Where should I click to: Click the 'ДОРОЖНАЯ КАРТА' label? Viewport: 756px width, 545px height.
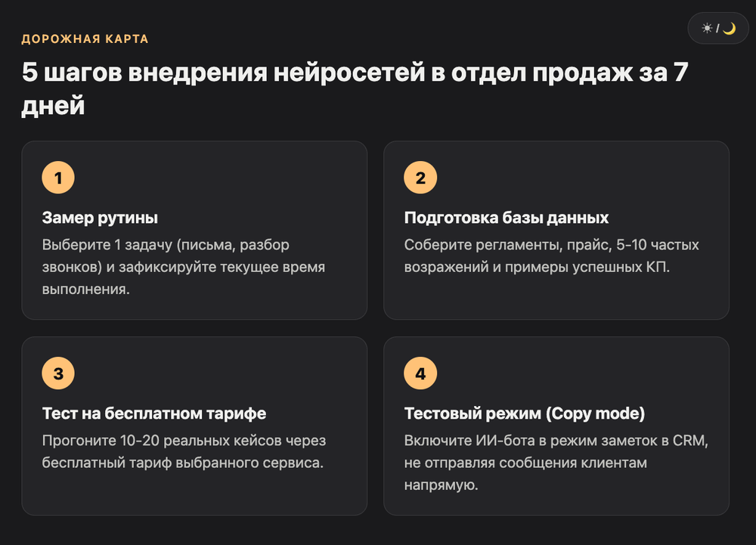point(85,39)
